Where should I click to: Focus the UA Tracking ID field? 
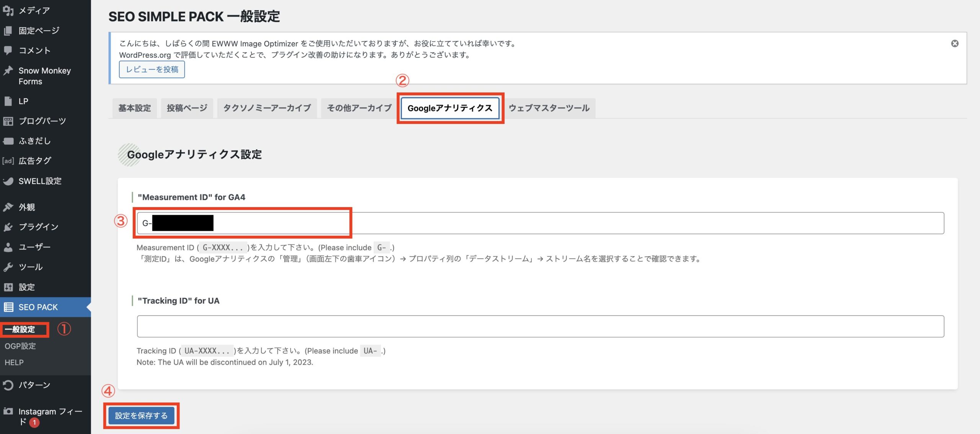point(541,326)
